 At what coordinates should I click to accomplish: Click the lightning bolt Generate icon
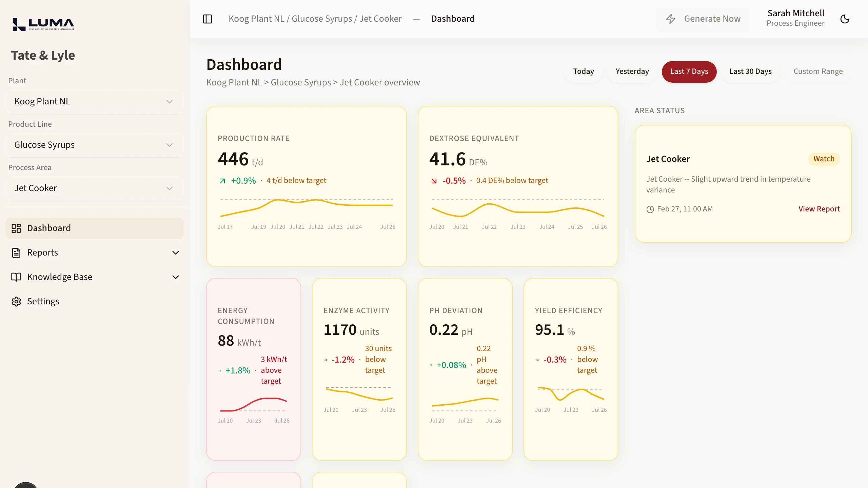670,19
